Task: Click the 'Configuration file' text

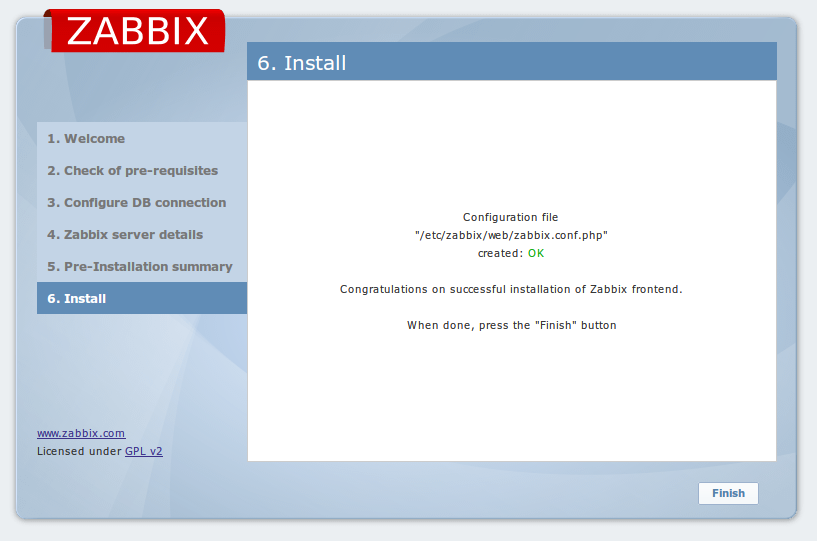Action: click(511, 217)
